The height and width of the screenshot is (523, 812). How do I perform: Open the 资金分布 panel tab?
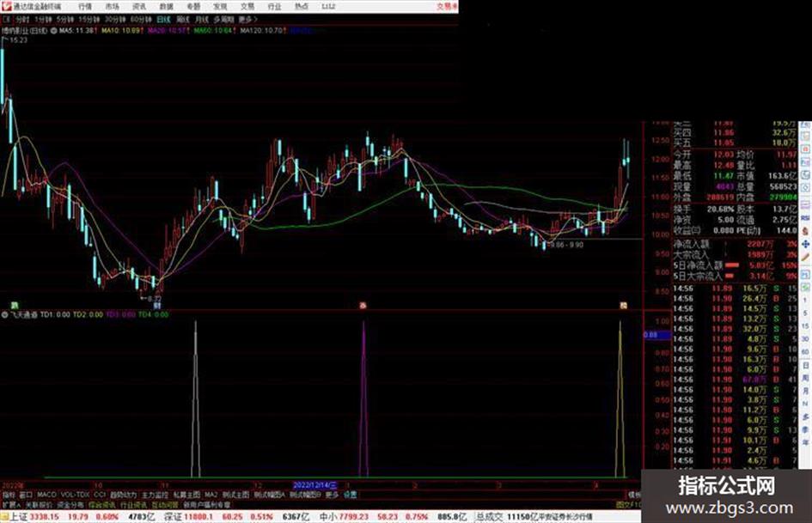(70, 504)
